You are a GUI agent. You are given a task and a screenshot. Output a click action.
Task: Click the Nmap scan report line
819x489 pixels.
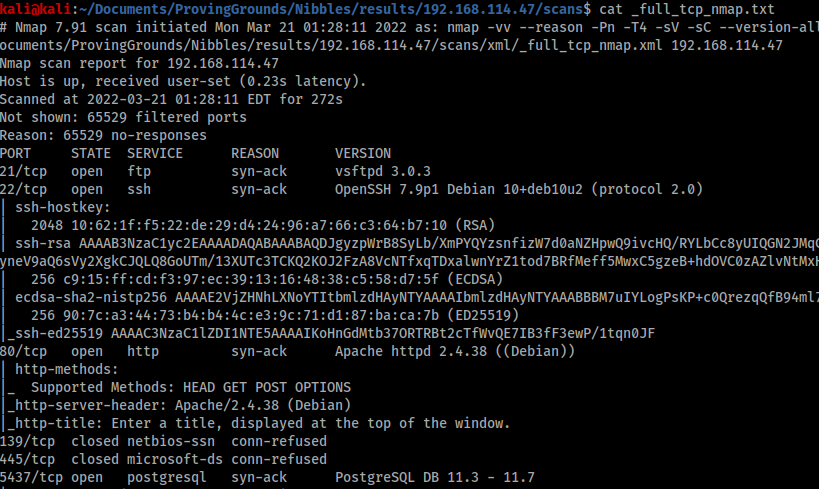139,63
